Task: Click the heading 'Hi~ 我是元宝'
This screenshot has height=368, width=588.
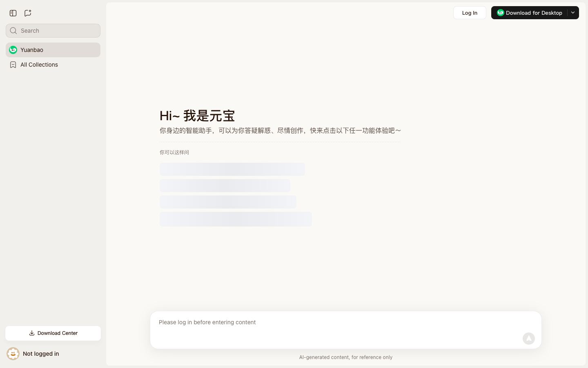Action: (x=197, y=116)
